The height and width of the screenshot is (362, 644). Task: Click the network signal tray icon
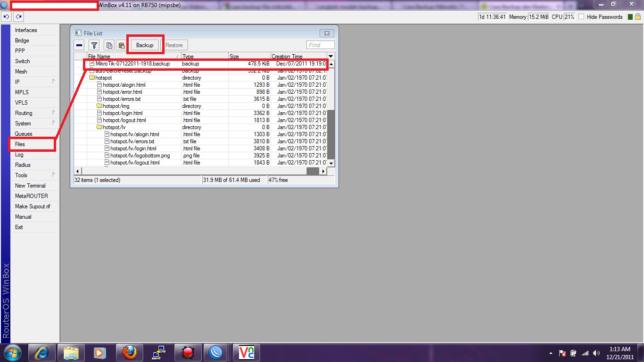(x=585, y=353)
